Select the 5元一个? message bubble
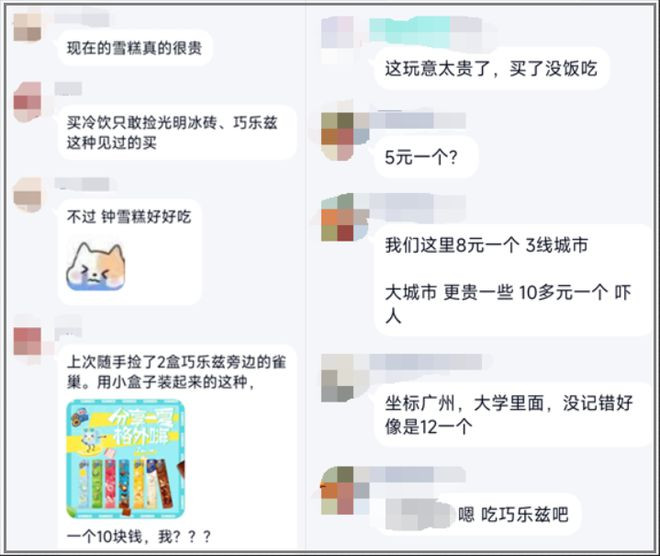 426,157
